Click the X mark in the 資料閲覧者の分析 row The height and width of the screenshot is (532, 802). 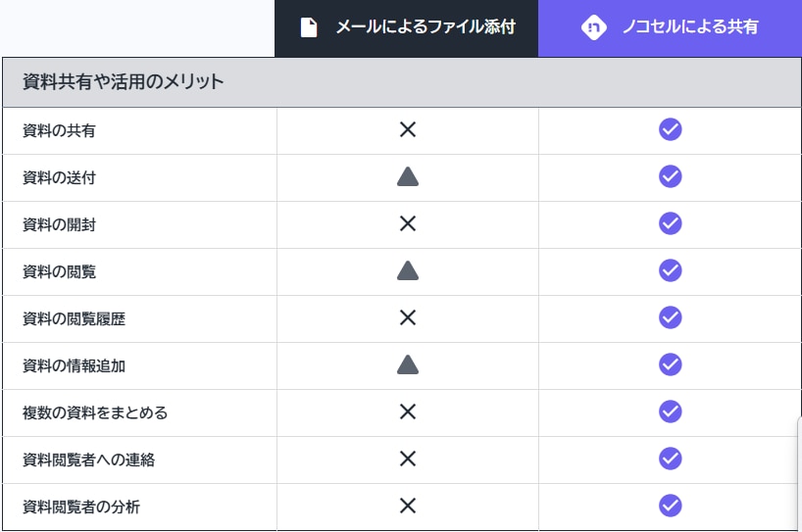pos(408,506)
